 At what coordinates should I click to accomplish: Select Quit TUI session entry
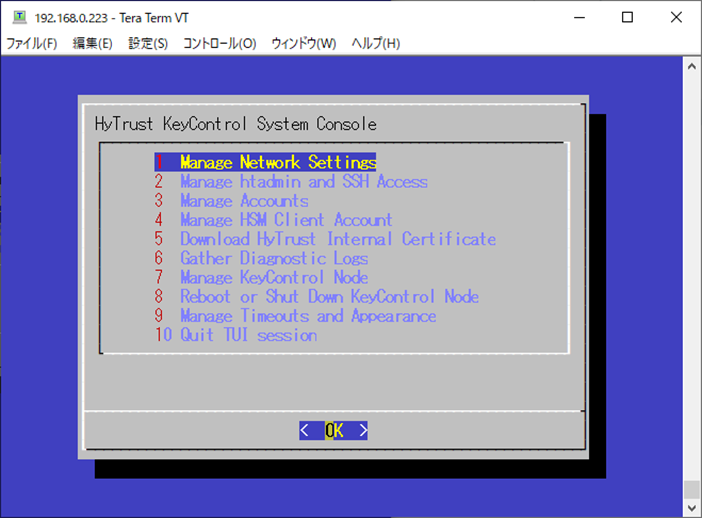[x=236, y=335]
